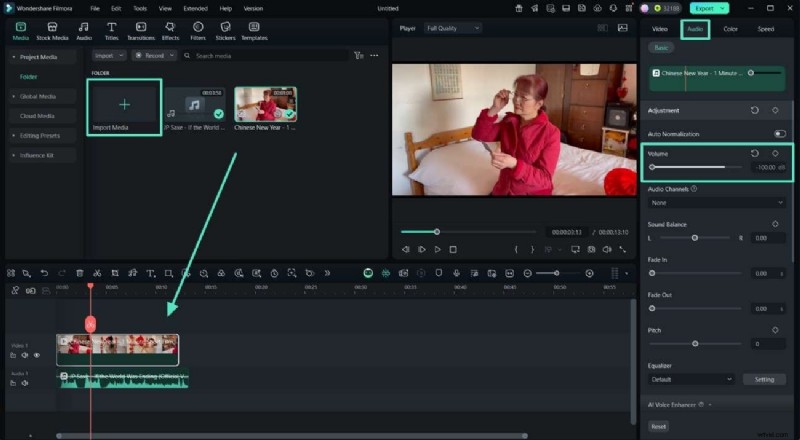The width and height of the screenshot is (800, 440).
Task: Select the Crop tool in timeline toolbar
Action: tap(115, 274)
